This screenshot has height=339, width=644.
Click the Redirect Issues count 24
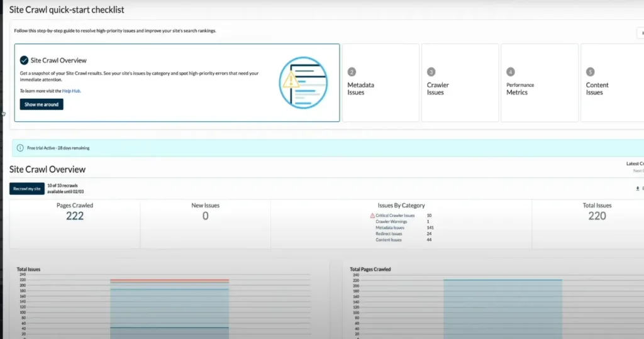pos(429,234)
